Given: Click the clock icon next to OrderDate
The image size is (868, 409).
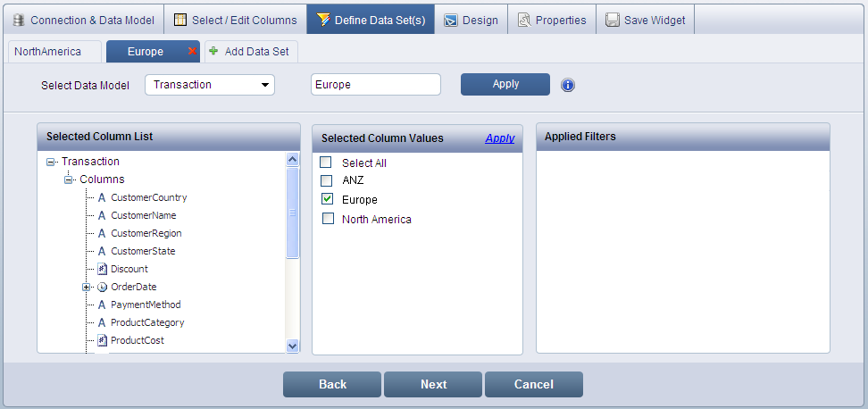Looking at the screenshot, I should pos(102,287).
